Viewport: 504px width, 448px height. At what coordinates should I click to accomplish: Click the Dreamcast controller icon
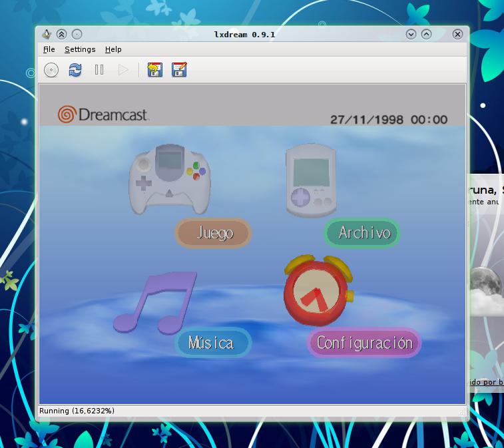tap(169, 177)
